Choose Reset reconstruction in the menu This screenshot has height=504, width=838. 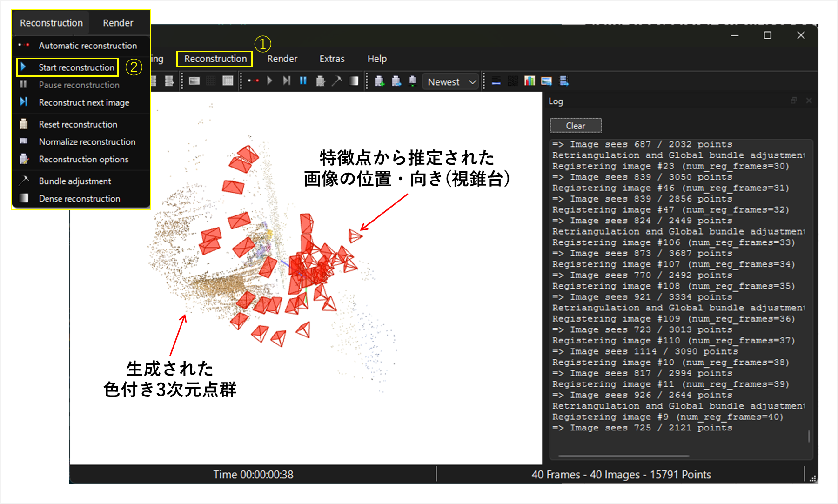click(78, 124)
